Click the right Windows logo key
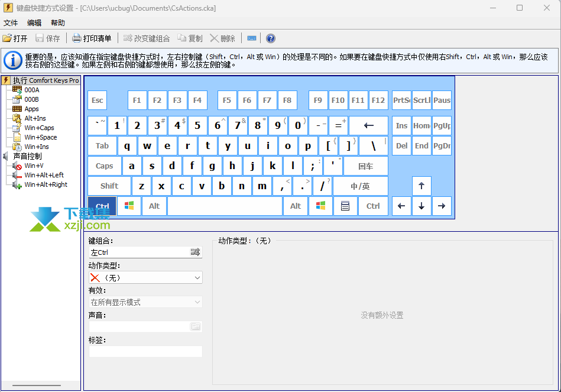The height and width of the screenshot is (392, 561). click(x=320, y=206)
